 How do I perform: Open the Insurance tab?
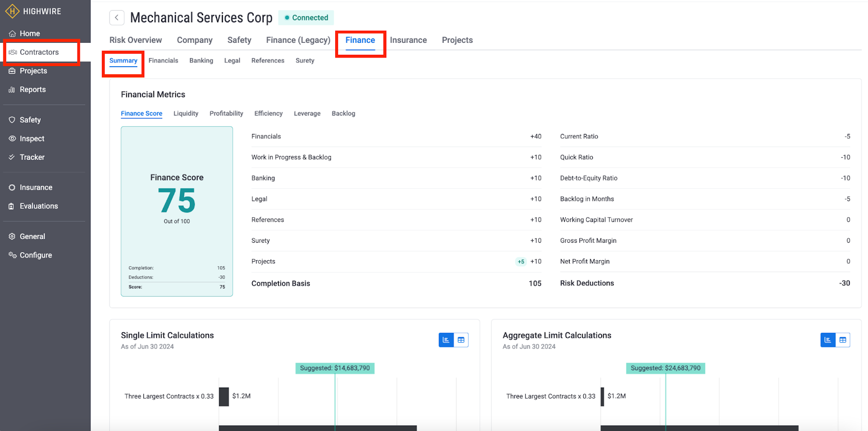[408, 40]
